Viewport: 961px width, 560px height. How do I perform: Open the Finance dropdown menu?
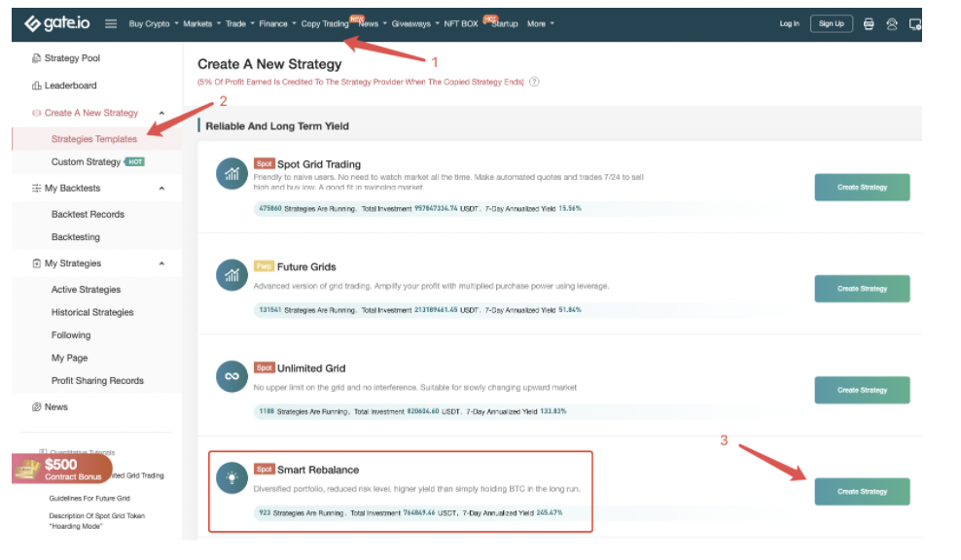pyautogui.click(x=277, y=24)
